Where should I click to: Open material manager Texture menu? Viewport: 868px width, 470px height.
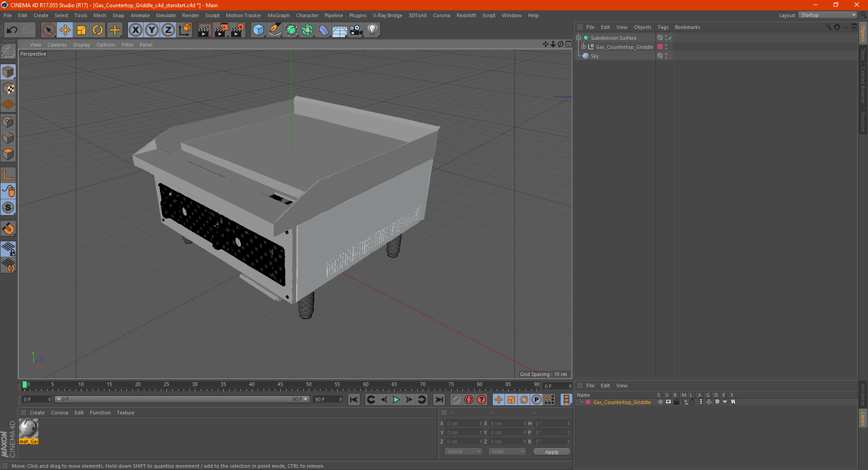coord(125,413)
